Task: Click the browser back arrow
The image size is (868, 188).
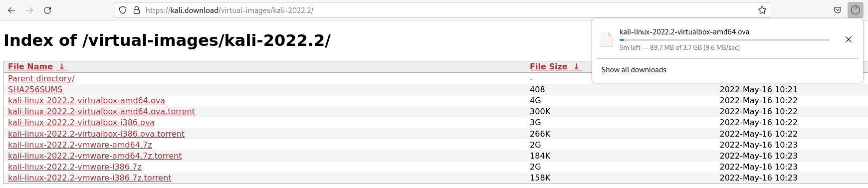Action: pos(11,10)
